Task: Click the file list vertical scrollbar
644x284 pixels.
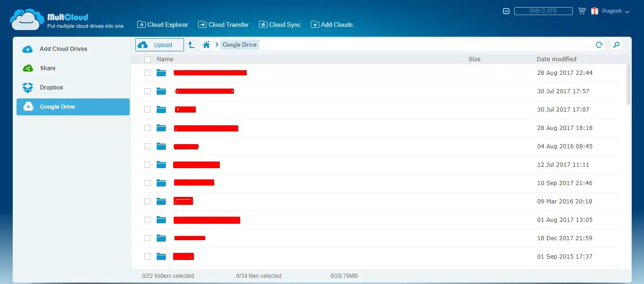Action: coord(628,85)
